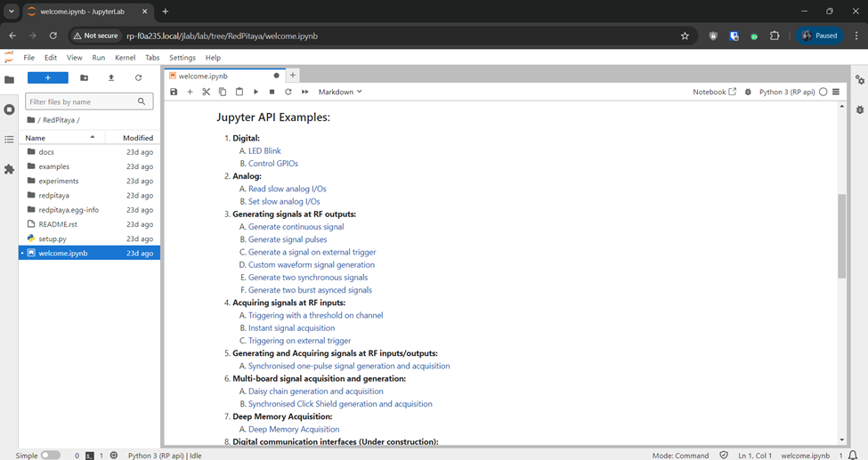Viewport: 868px width, 460px height.
Task: Upload files using the upload arrow icon
Action: click(111, 78)
